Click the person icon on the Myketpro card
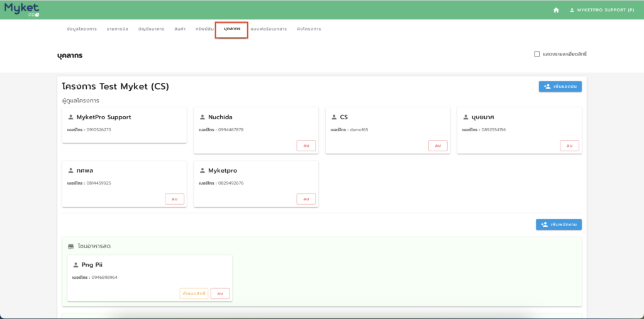This screenshot has height=319, width=644. 203,171
